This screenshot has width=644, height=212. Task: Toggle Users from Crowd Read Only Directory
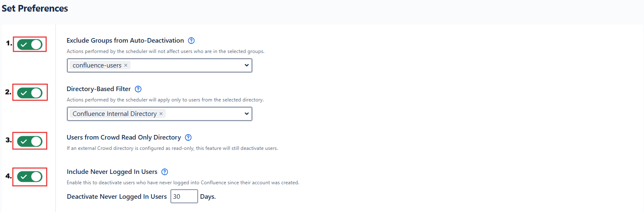[x=30, y=142]
